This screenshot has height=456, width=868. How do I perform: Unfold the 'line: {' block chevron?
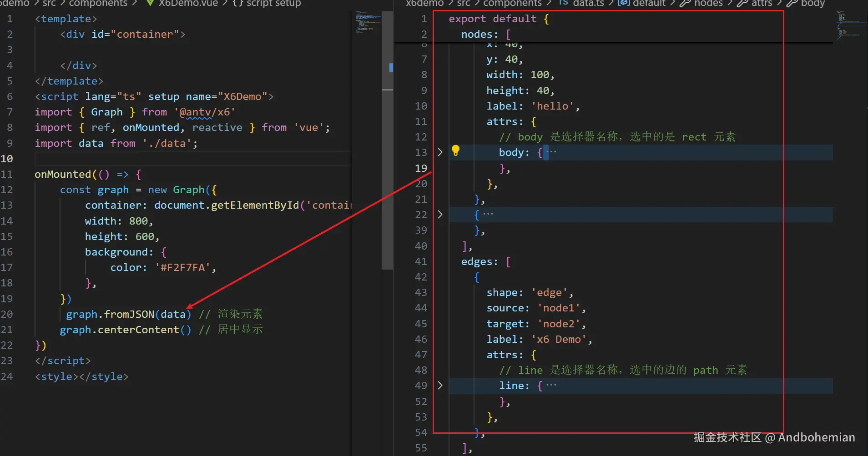(x=440, y=386)
